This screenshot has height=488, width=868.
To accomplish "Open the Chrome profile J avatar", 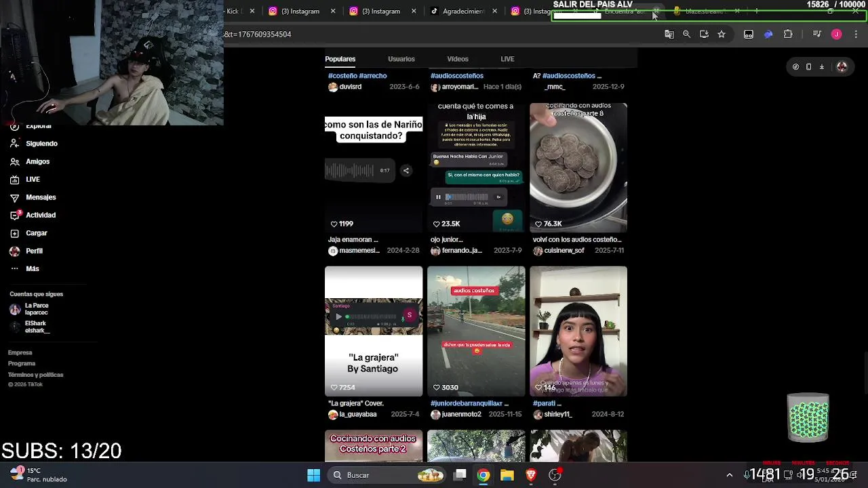I will 836,34.
